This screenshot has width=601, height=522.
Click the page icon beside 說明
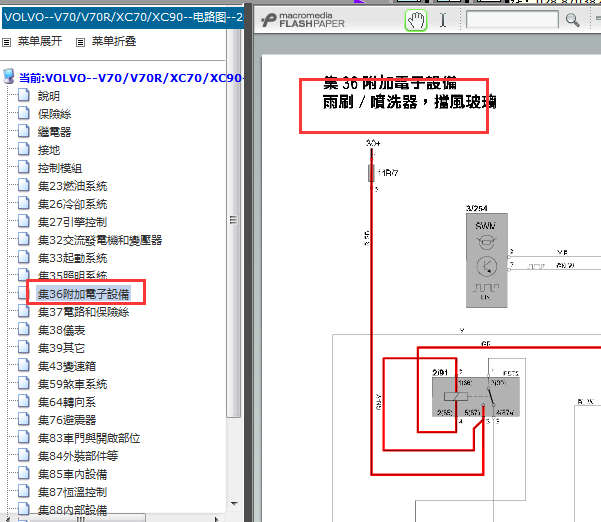[x=24, y=95]
